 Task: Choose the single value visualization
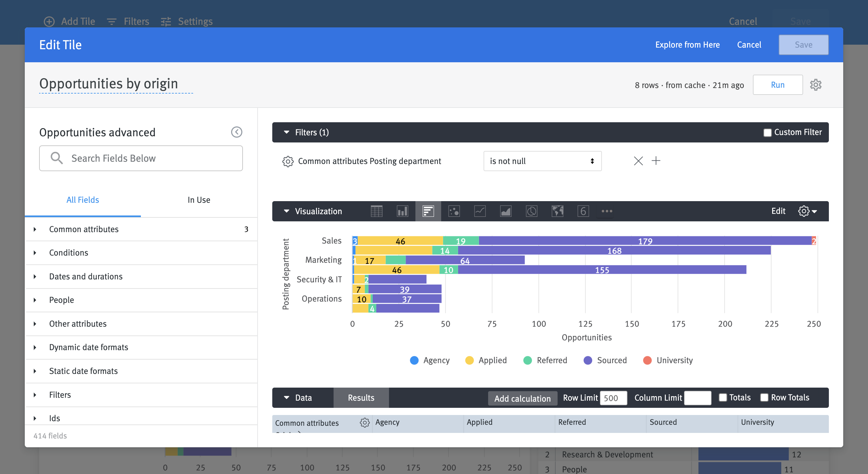point(583,211)
